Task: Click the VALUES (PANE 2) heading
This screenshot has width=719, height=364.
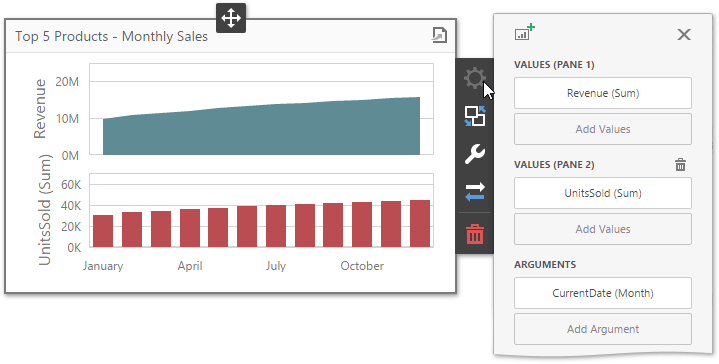Action: pos(554,165)
